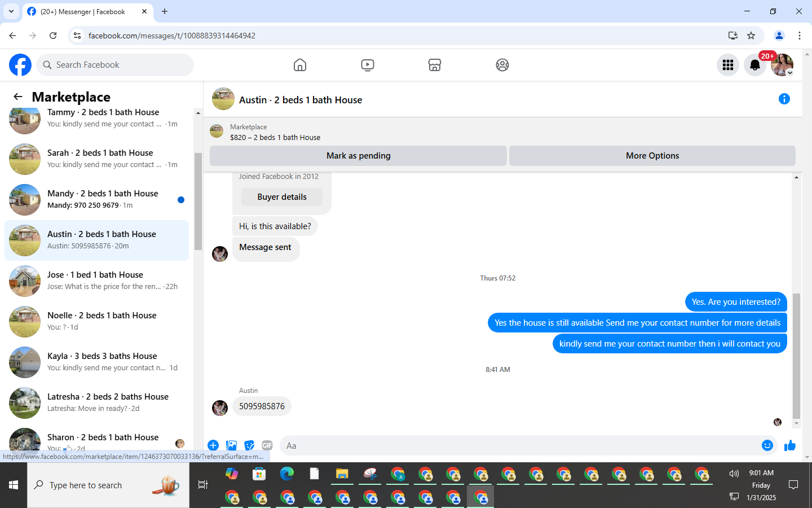This screenshot has width=812, height=508.
Task: Go back from Marketplace chat list
Action: tap(18, 97)
